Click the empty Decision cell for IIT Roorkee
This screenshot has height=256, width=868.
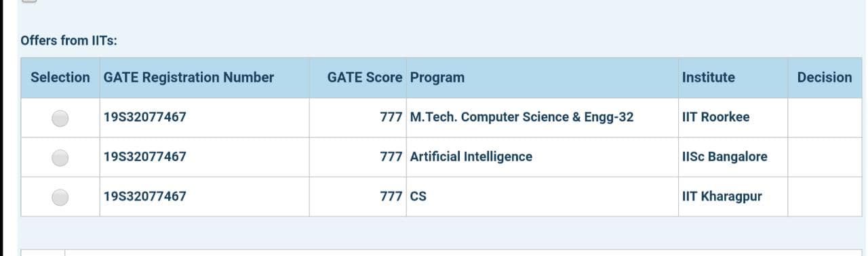825,118
